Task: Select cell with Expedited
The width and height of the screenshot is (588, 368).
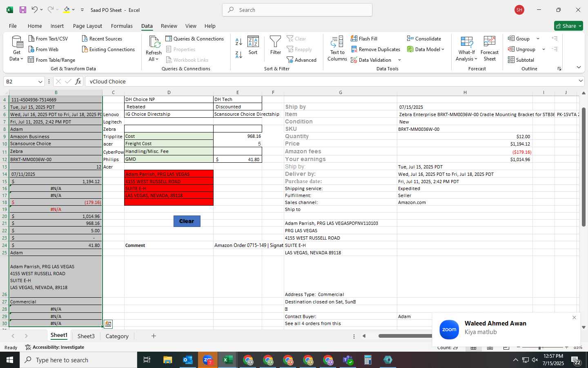Action: click(465, 188)
